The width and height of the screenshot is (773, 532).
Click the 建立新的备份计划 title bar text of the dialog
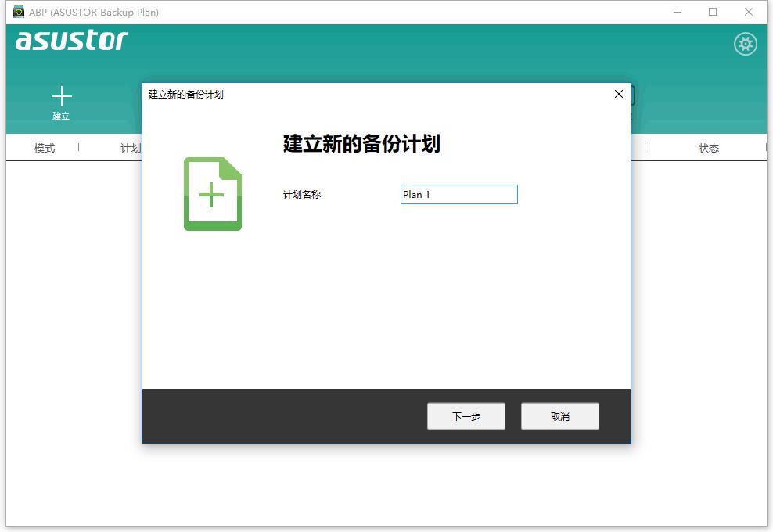click(186, 94)
